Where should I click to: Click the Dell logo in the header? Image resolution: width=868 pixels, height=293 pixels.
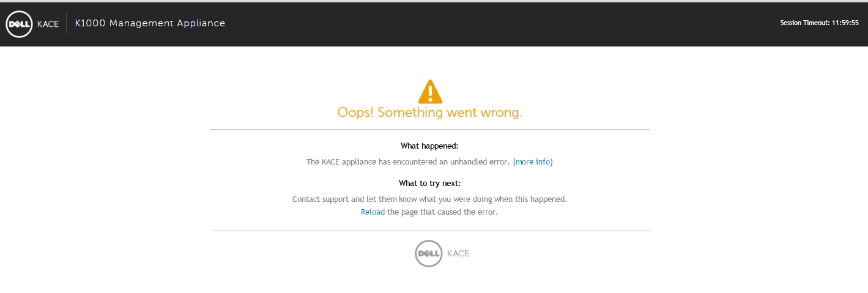[18, 24]
